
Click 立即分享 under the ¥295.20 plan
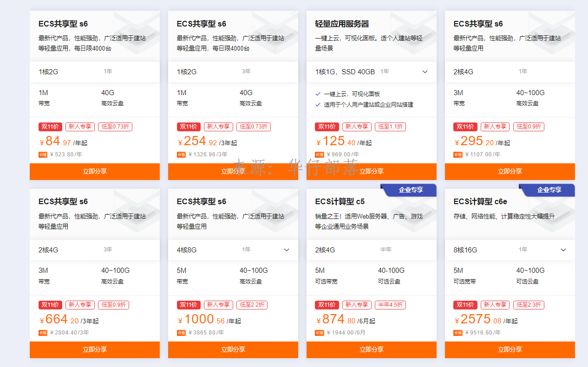tap(510, 171)
